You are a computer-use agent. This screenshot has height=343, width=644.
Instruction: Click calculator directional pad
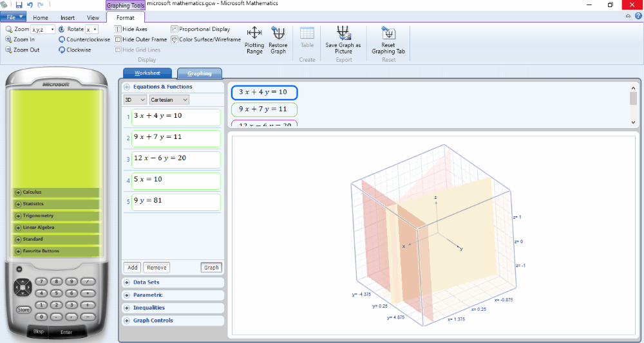click(22, 287)
